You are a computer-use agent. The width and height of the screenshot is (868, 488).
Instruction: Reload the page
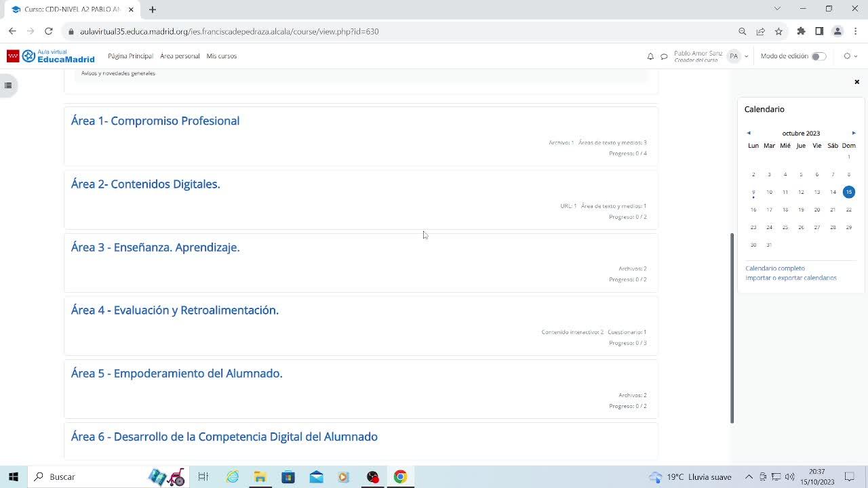(x=49, y=31)
